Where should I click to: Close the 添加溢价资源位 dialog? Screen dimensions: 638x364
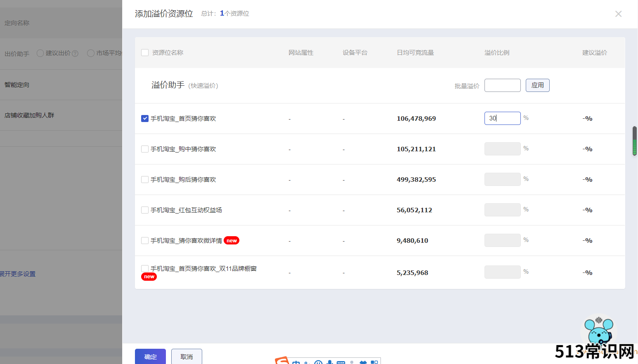tap(618, 14)
